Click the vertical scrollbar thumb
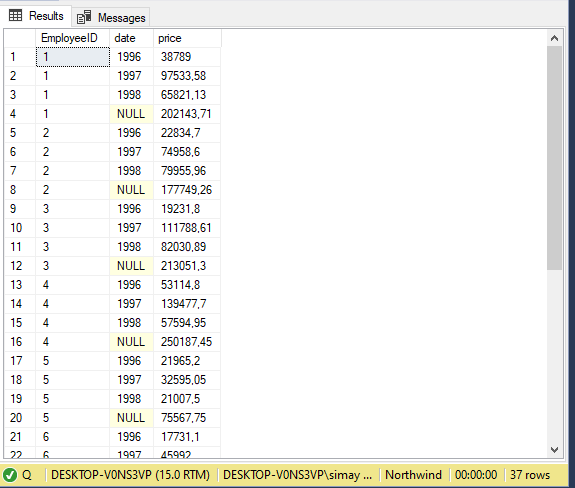The image size is (575, 488). pyautogui.click(x=554, y=158)
